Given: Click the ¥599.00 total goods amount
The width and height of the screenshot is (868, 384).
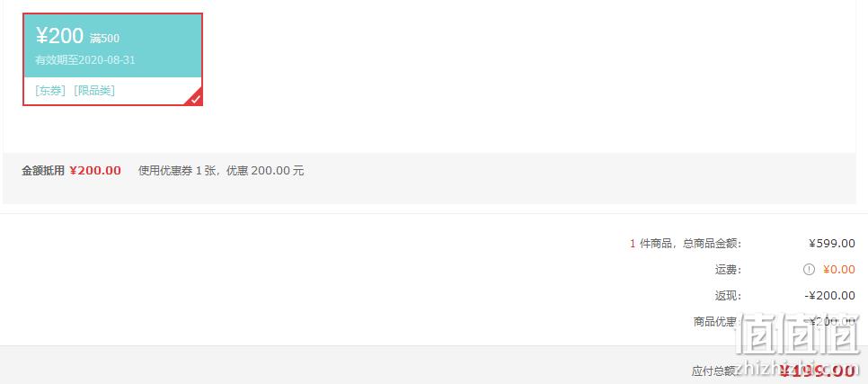Looking at the screenshot, I should [x=831, y=243].
